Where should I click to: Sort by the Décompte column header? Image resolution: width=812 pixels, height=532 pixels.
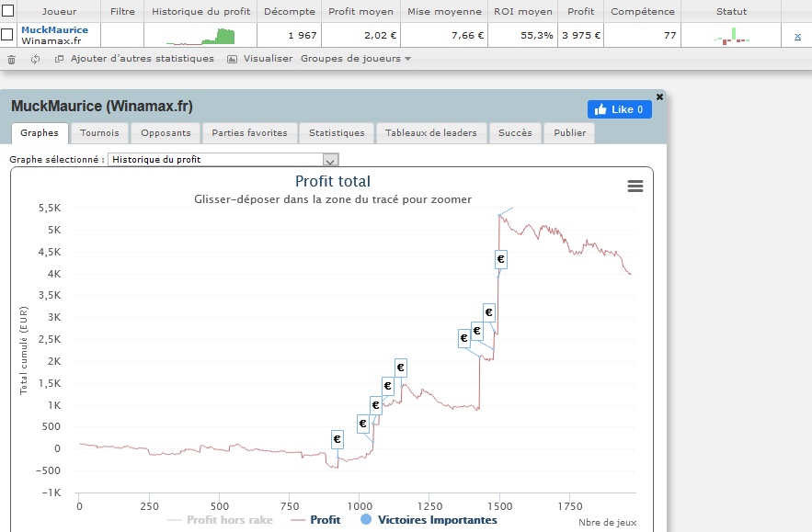(x=289, y=11)
